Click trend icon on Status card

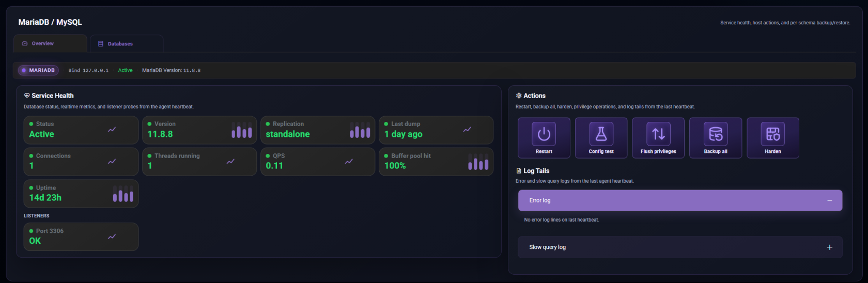pyautogui.click(x=112, y=130)
